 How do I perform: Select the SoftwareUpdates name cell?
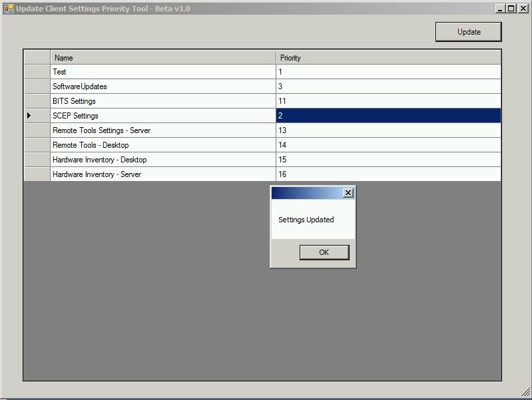click(x=162, y=87)
